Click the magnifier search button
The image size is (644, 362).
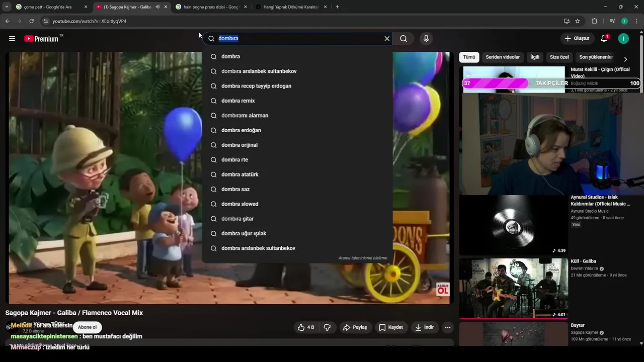[x=404, y=39]
